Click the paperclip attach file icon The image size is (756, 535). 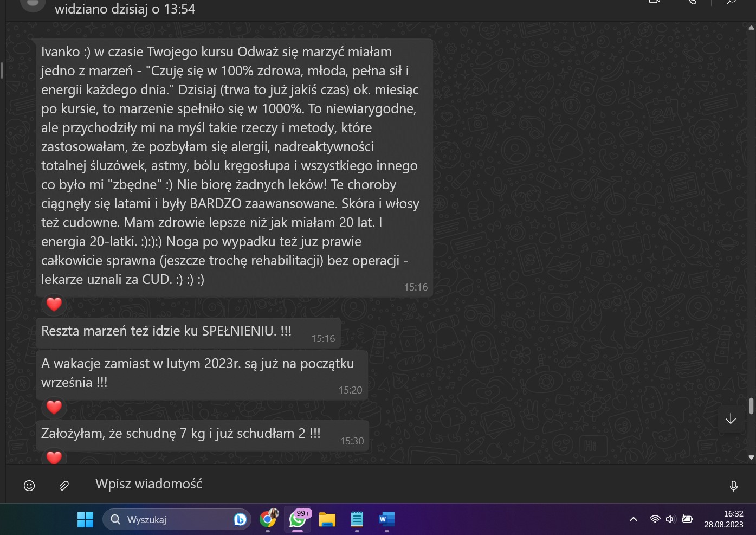[x=64, y=486]
